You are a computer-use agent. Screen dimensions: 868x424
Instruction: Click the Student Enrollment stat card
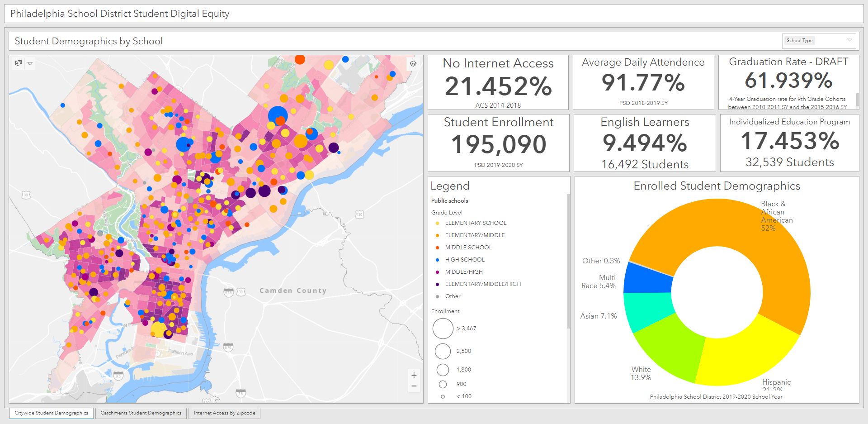pos(498,143)
